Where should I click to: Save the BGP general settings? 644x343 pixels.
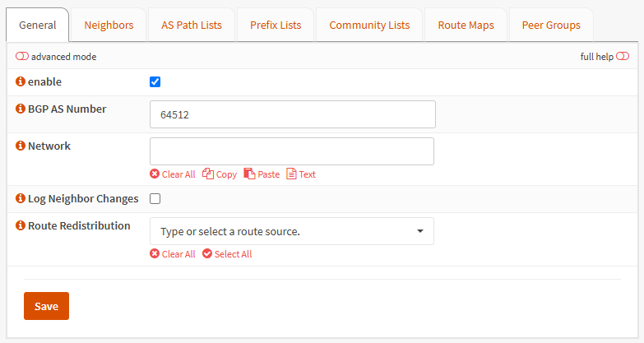(46, 306)
